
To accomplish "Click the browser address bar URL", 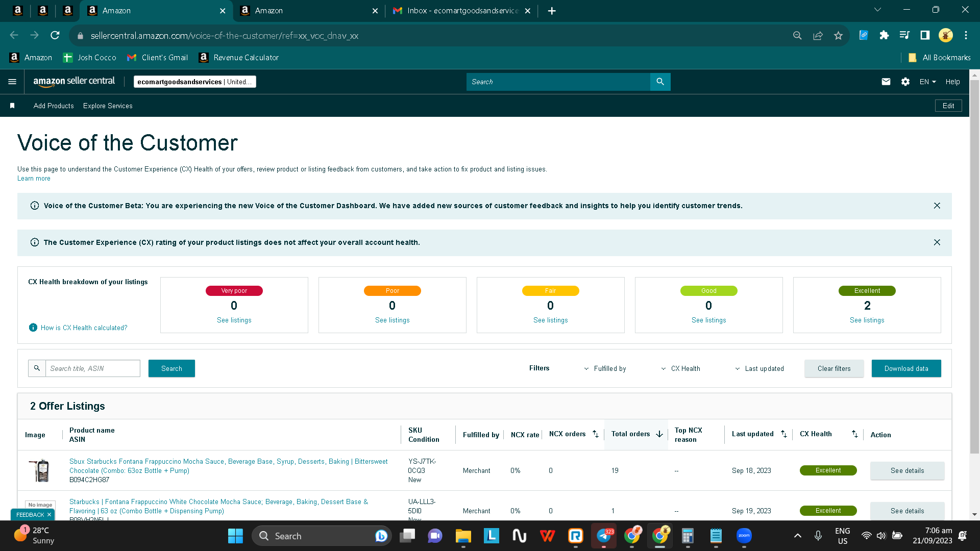I will tap(225, 36).
